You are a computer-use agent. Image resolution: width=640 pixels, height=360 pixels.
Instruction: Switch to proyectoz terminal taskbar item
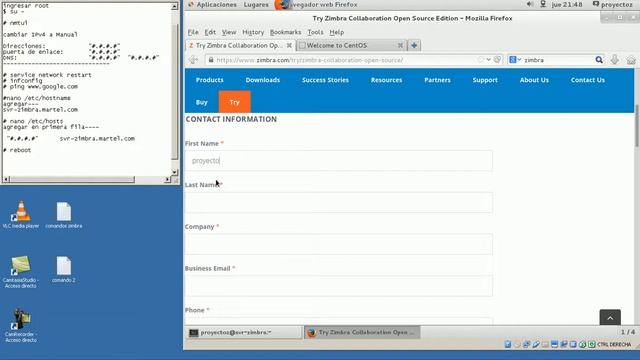[x=244, y=332]
